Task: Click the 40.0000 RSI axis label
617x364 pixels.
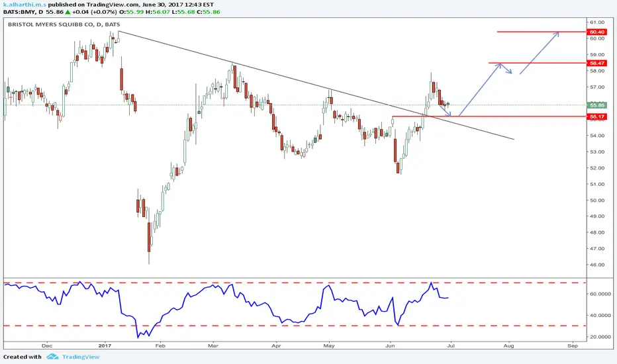Action: pos(600,316)
